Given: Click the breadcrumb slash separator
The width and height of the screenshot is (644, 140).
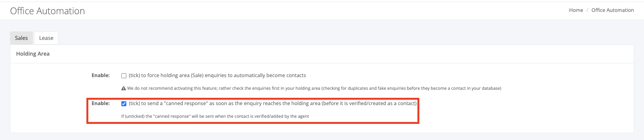Looking at the screenshot, I should (x=587, y=10).
